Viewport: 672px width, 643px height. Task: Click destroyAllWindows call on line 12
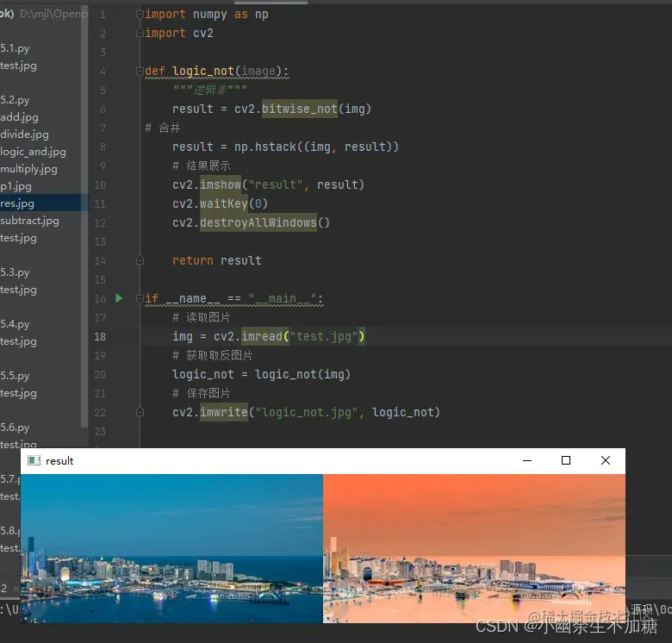pos(258,222)
